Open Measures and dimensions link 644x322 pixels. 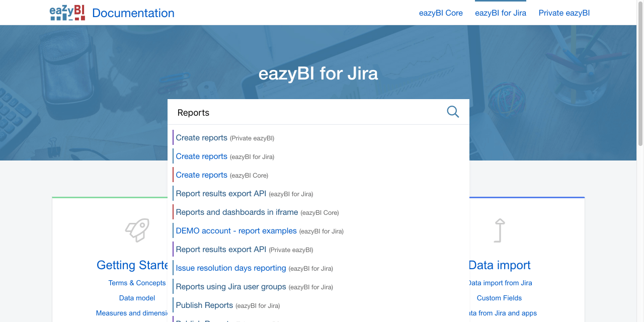tap(132, 313)
